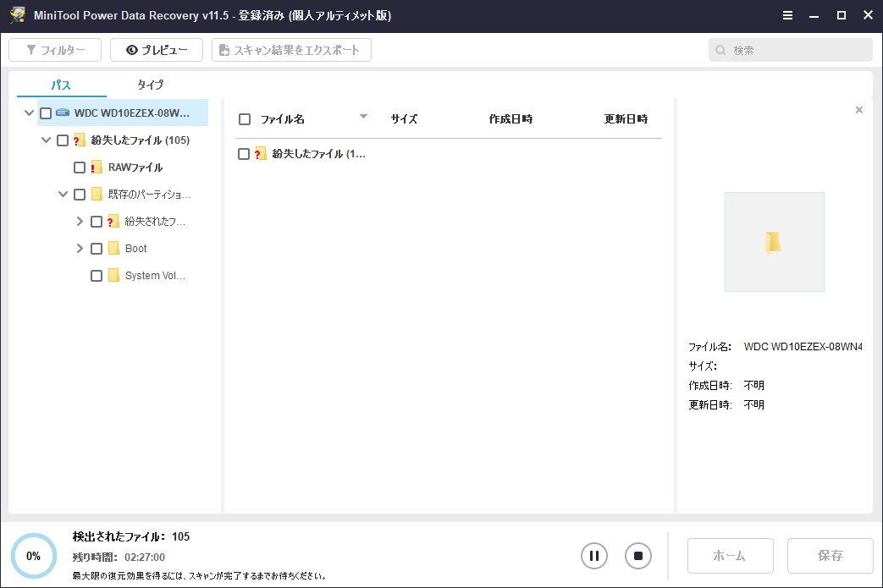Select the パス tab
The width and height of the screenshot is (883, 588).
(x=61, y=85)
